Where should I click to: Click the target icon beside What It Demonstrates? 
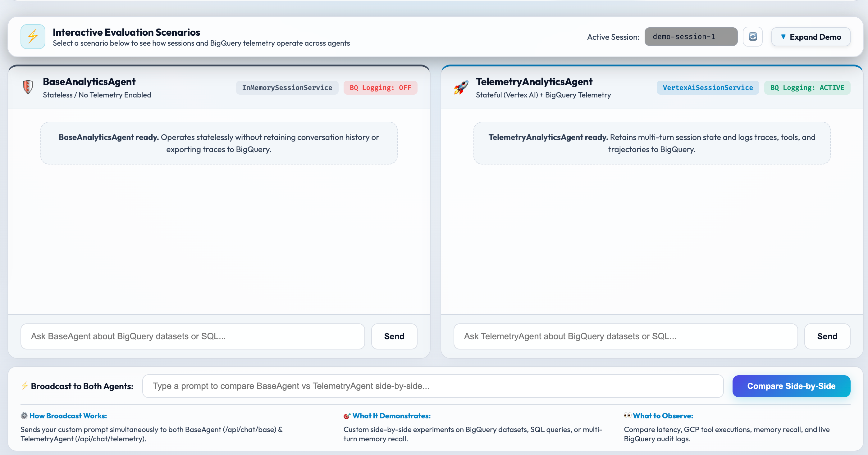click(x=347, y=416)
